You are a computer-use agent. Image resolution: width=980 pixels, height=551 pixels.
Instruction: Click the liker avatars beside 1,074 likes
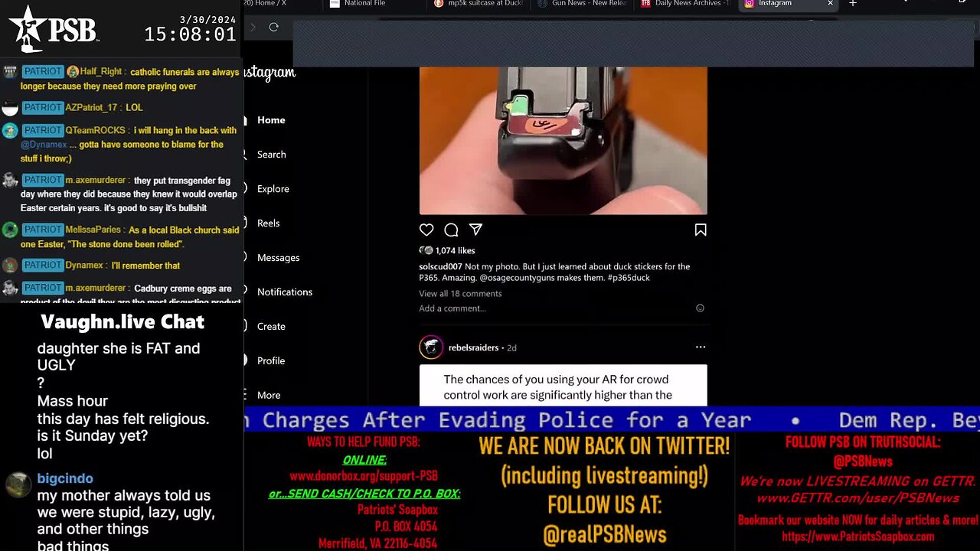point(426,250)
